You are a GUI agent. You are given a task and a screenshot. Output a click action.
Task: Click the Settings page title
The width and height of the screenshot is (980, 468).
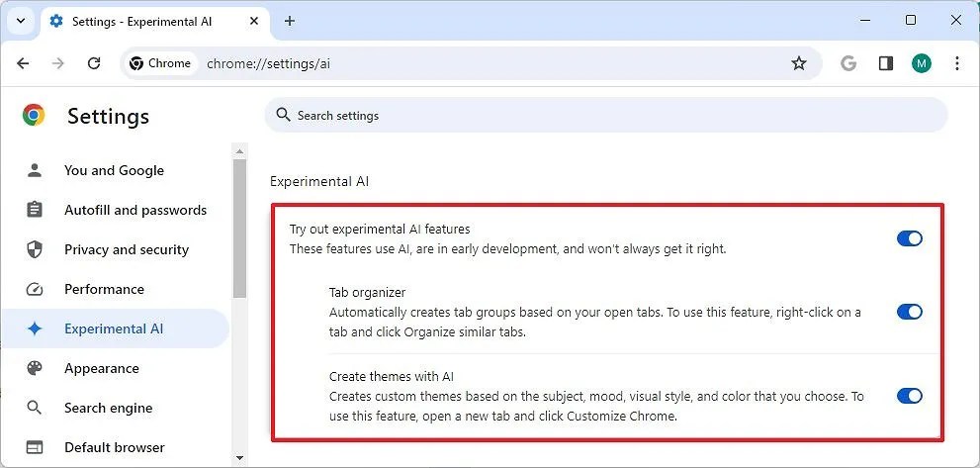click(x=108, y=117)
